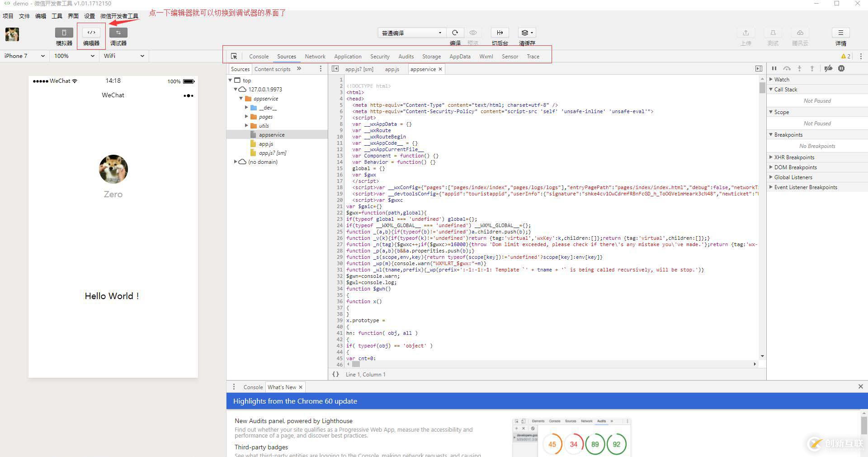The height and width of the screenshot is (457, 868).
Task: Show more navigator tabs via chevron
Action: pos(299,69)
